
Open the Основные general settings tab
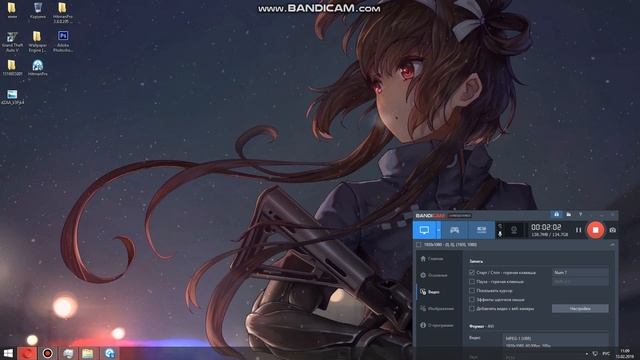click(433, 276)
